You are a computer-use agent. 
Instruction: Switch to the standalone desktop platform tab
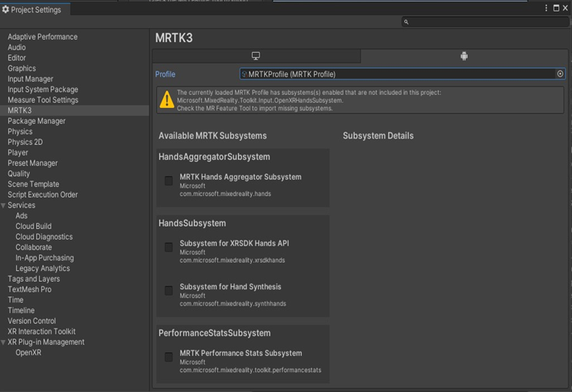[256, 56]
